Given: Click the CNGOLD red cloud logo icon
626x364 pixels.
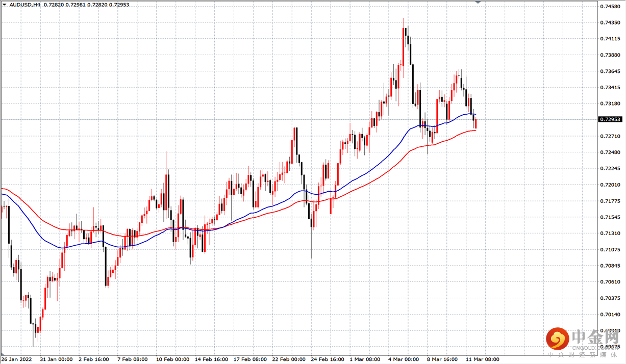Looking at the screenshot, I should point(558,339).
